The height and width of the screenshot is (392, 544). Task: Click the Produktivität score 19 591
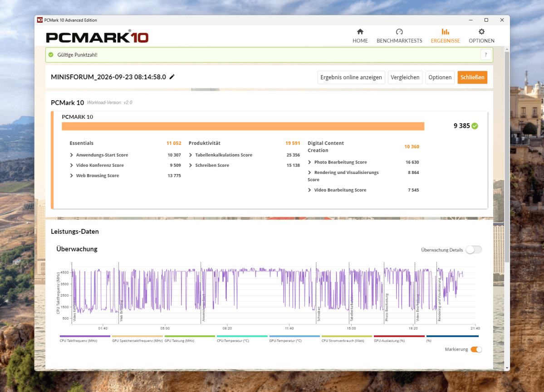point(293,143)
